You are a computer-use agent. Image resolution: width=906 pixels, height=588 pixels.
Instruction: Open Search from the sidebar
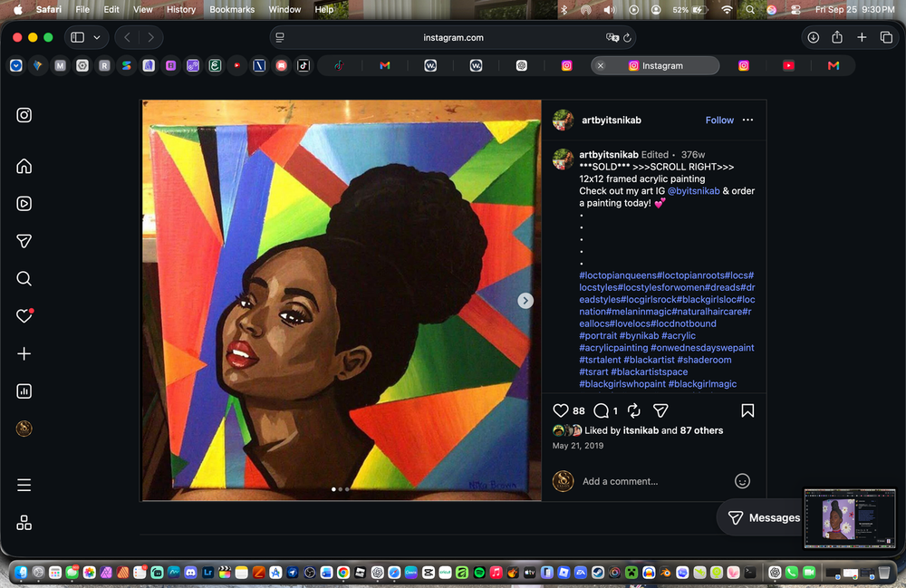24,278
